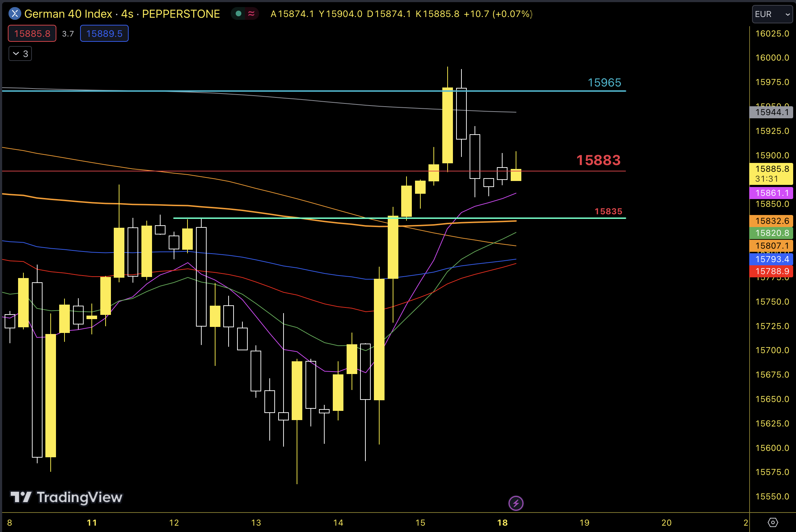796x532 pixels.
Task: Click the date 12 on time axis
Action: 174,522
